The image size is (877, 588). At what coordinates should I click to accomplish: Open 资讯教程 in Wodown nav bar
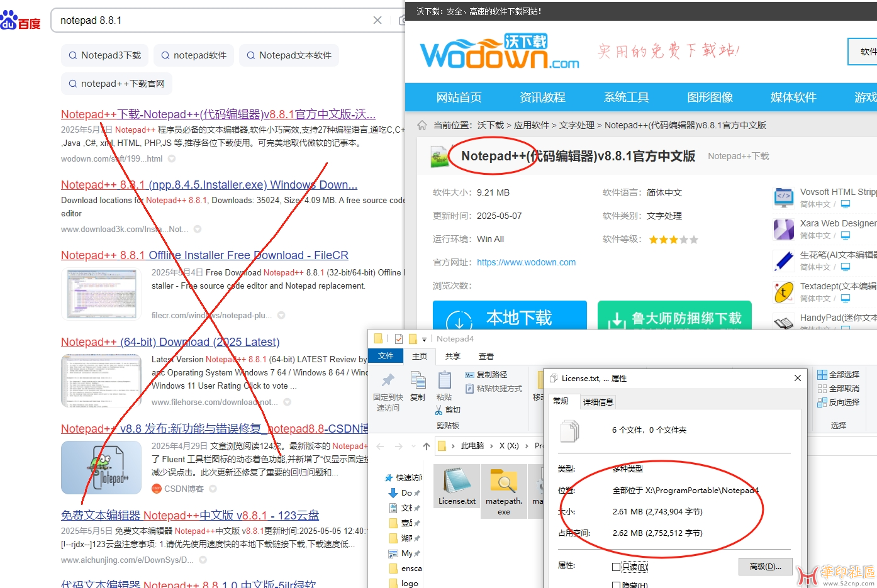pyautogui.click(x=542, y=97)
